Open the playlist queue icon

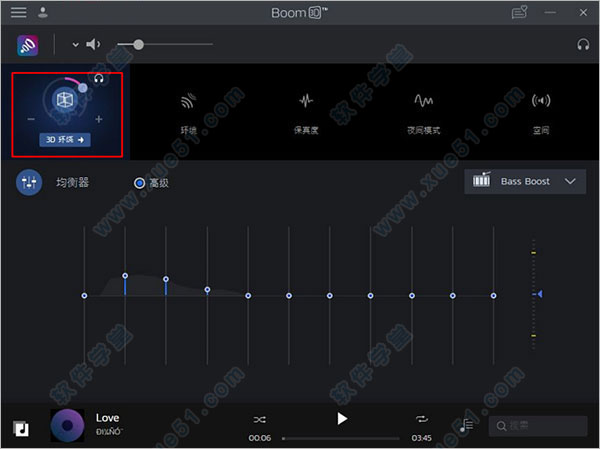pyautogui.click(x=467, y=425)
